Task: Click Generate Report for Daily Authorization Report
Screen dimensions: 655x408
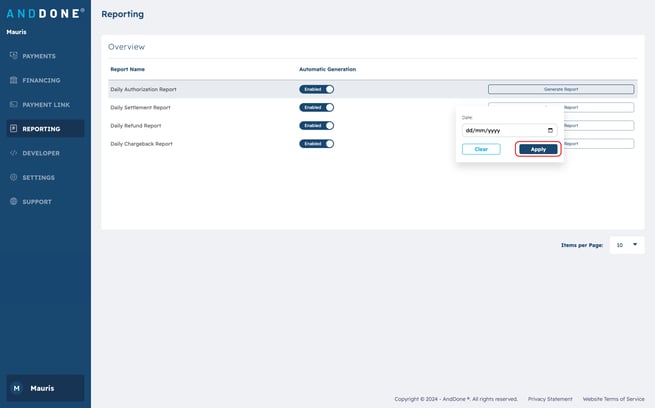Action: click(560, 89)
